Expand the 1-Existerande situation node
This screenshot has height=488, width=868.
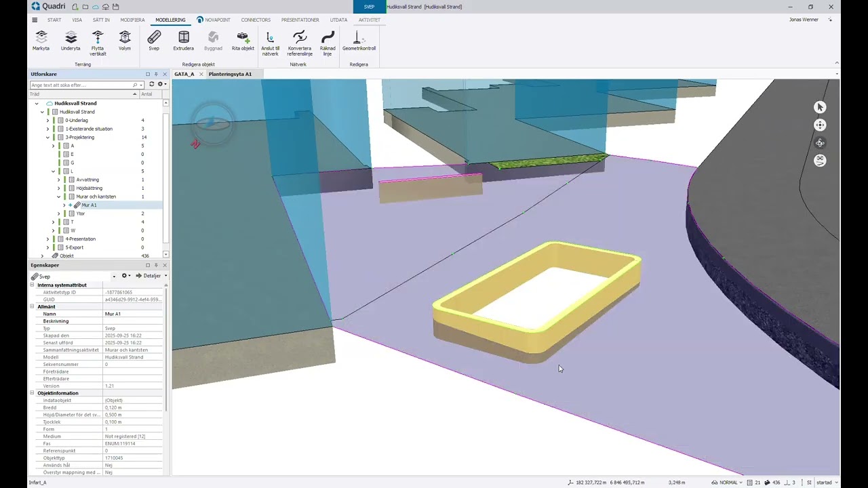(47, 129)
